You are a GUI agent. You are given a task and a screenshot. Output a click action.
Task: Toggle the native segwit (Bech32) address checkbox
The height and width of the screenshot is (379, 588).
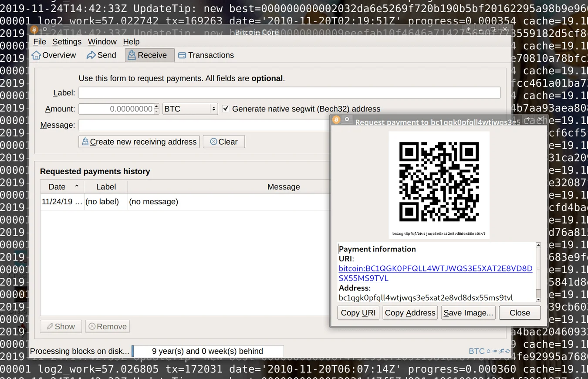coord(226,109)
